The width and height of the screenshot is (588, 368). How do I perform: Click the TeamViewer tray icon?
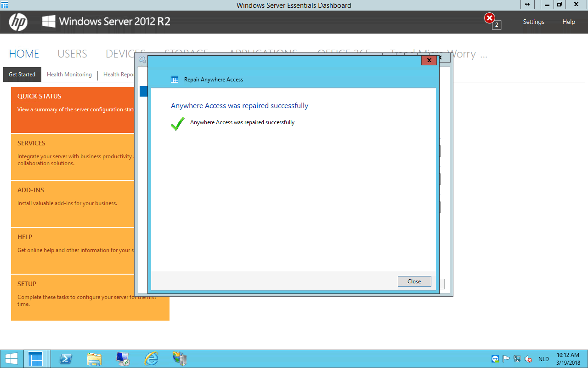click(495, 359)
